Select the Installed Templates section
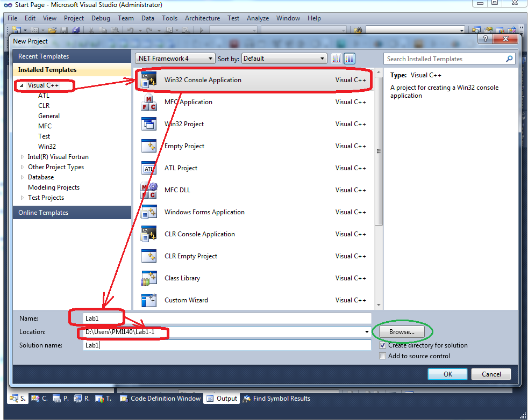Viewport: 528px width, 420px height. coord(72,70)
